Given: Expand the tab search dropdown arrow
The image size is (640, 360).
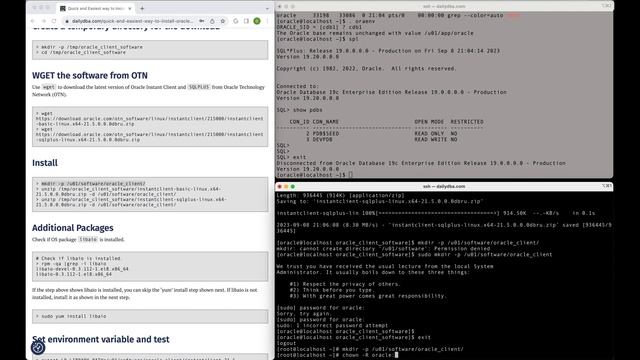Looking at the screenshot, I should point(267,8).
